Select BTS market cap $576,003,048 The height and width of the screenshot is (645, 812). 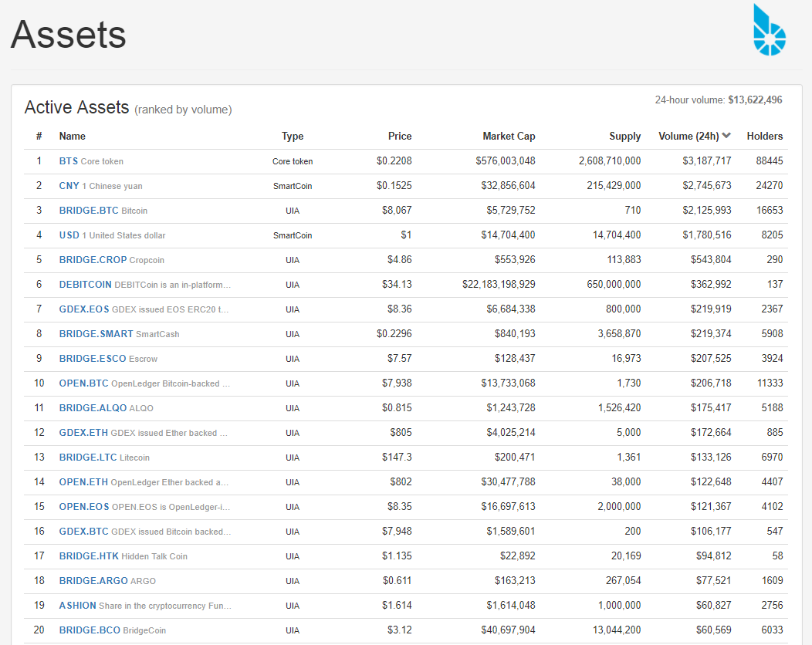[506, 161]
